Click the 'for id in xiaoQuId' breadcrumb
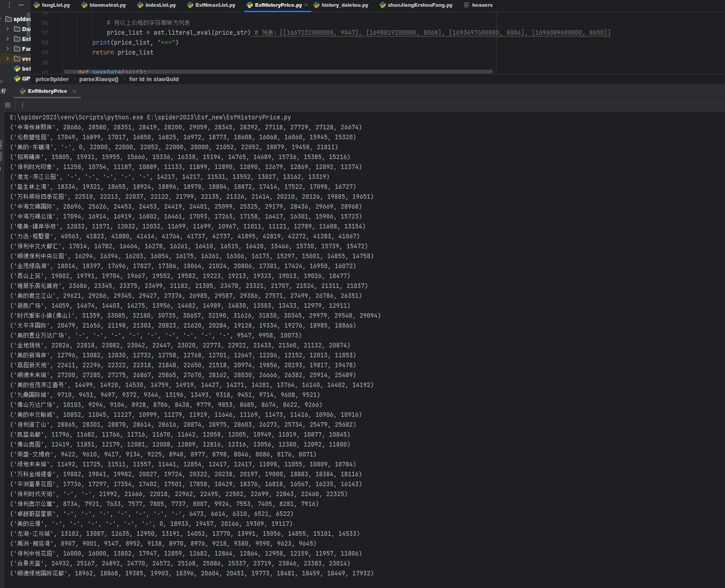Screen dimensions: 725x588 click(154, 79)
